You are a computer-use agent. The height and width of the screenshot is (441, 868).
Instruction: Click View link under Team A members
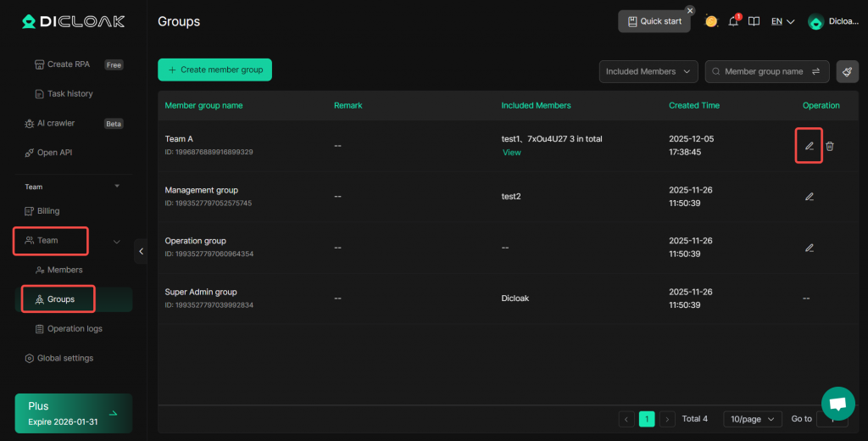(x=511, y=153)
